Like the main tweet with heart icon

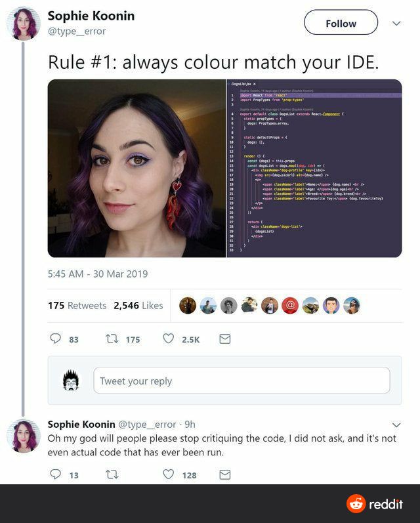168,339
